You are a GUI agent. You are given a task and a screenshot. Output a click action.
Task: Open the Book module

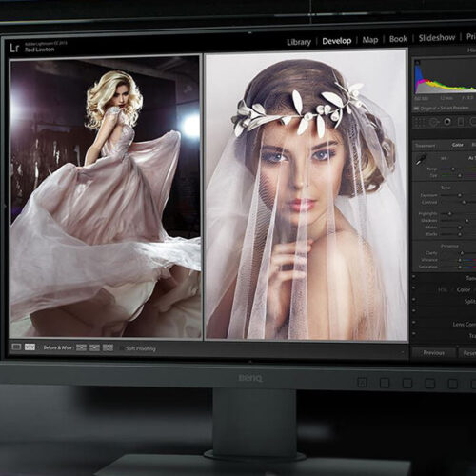(x=398, y=39)
